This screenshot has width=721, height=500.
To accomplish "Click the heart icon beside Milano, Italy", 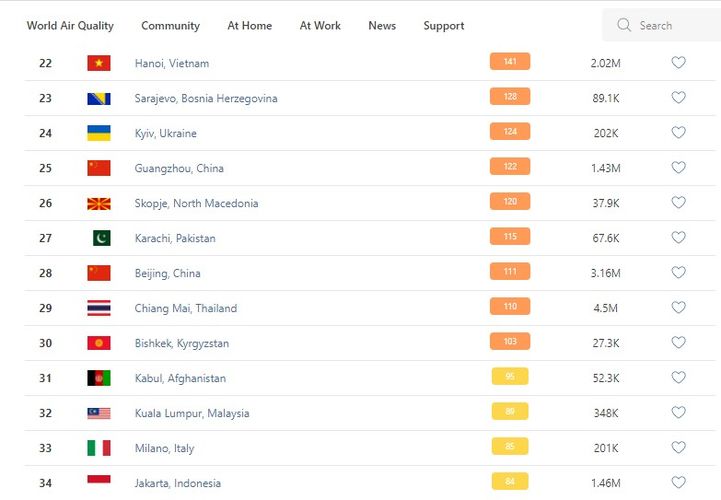I will point(678,447).
